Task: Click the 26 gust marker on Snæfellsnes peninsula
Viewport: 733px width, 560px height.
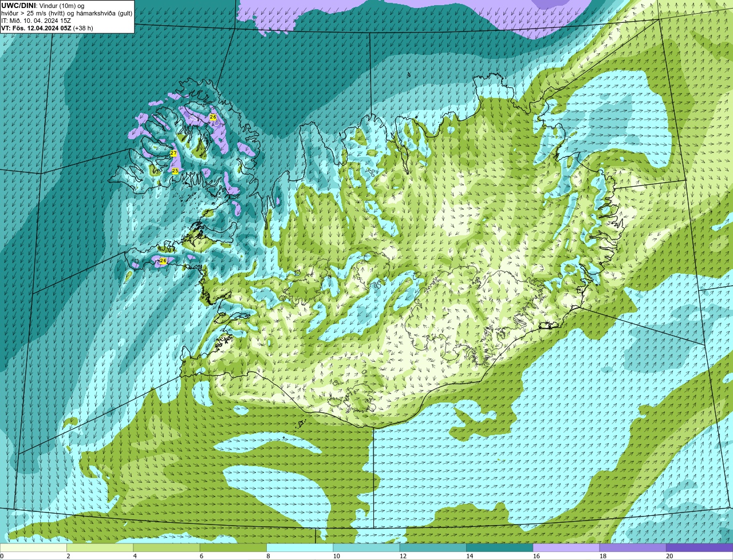Action: pyautogui.click(x=163, y=261)
